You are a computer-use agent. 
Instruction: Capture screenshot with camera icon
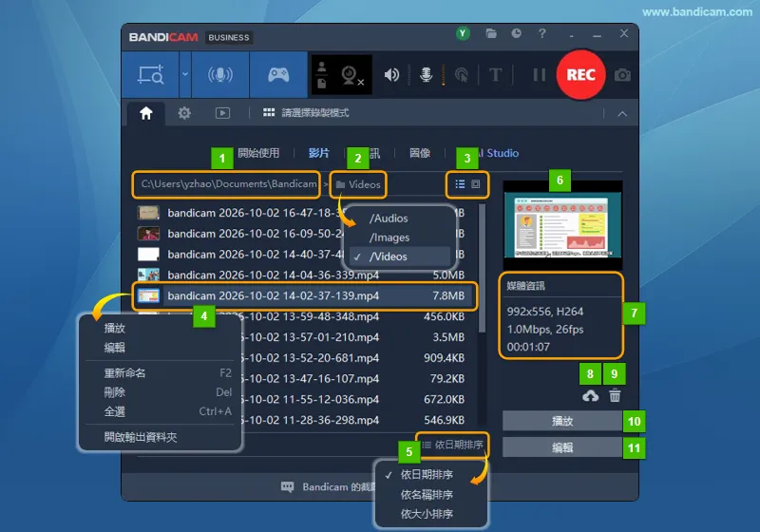pos(622,75)
